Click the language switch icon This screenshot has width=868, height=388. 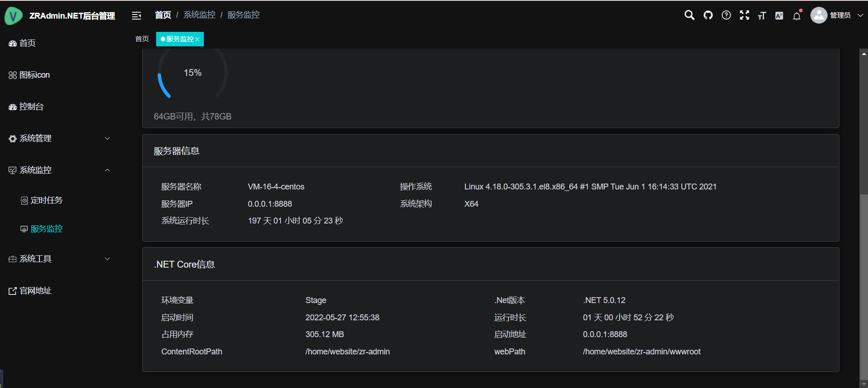pyautogui.click(x=779, y=16)
